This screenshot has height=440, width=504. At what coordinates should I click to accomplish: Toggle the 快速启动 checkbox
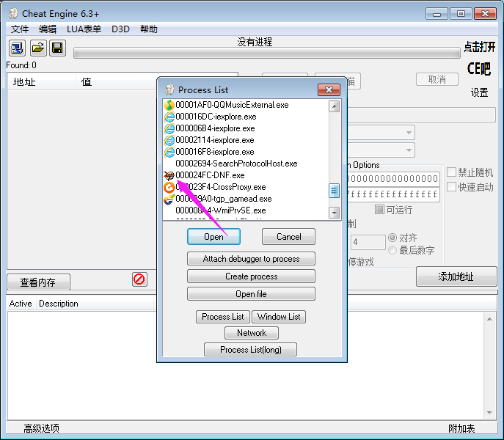(451, 187)
